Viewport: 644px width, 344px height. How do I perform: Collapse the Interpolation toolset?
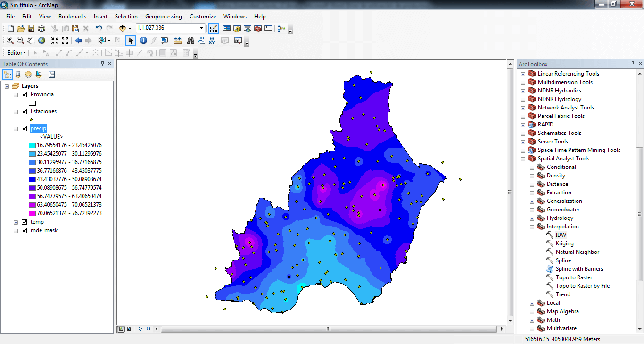[x=532, y=227]
